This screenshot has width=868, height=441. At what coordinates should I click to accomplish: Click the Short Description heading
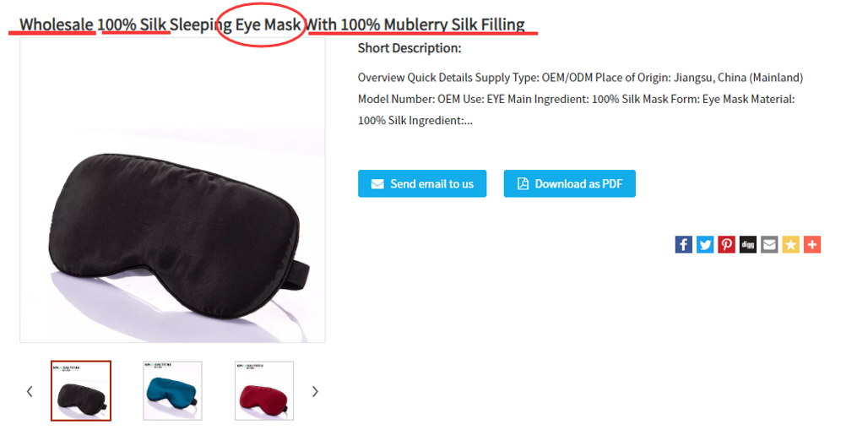tap(410, 48)
